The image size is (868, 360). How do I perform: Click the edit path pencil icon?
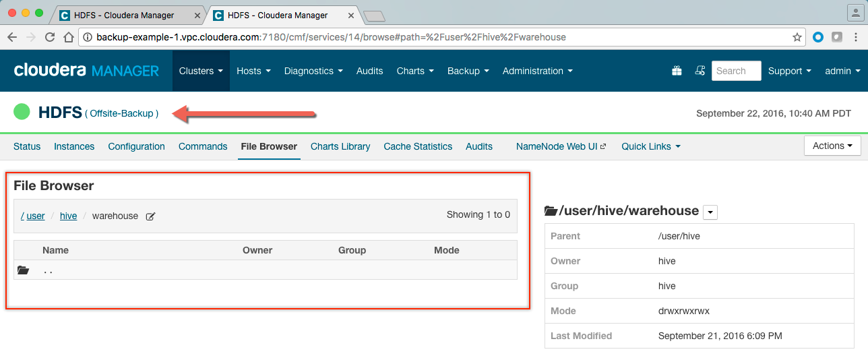pos(151,216)
